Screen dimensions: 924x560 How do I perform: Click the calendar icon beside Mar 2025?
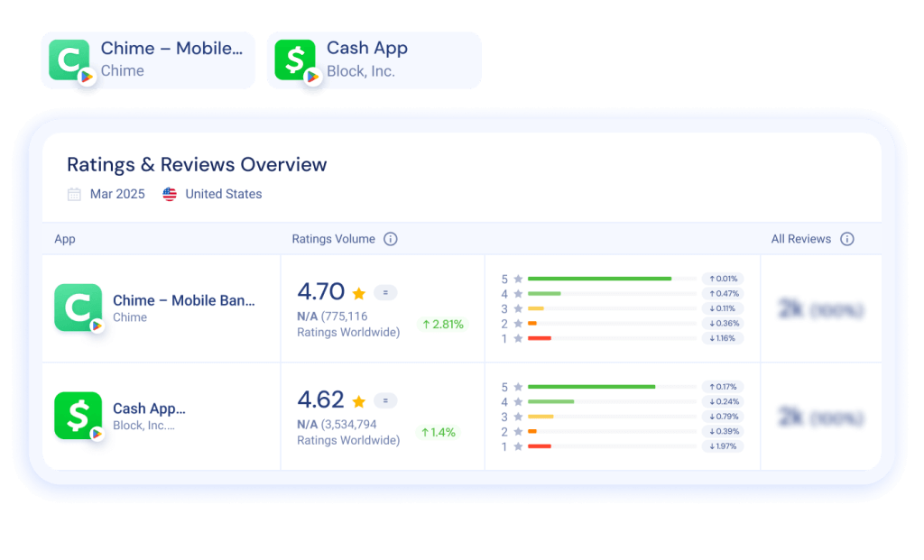pyautogui.click(x=75, y=194)
